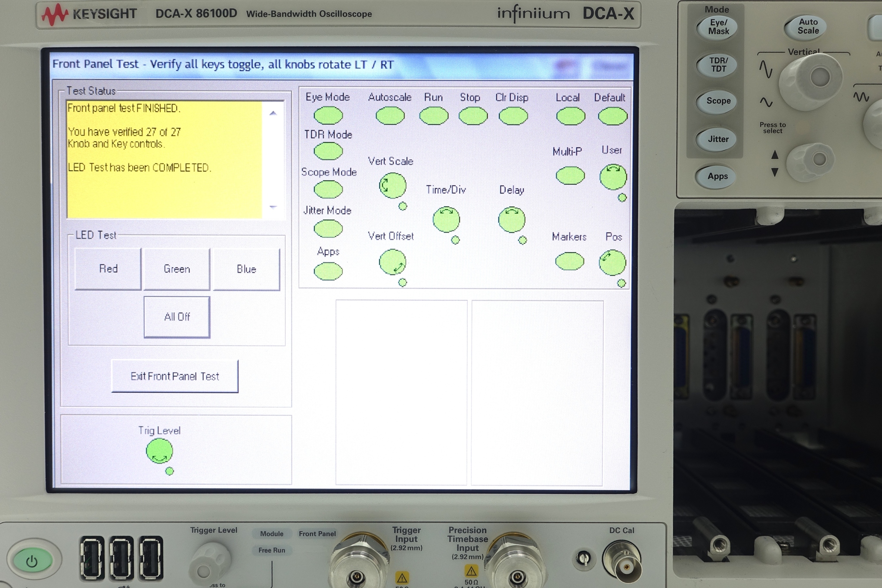Image resolution: width=882 pixels, height=588 pixels.
Task: Click the Default key indicator
Action: [x=613, y=116]
